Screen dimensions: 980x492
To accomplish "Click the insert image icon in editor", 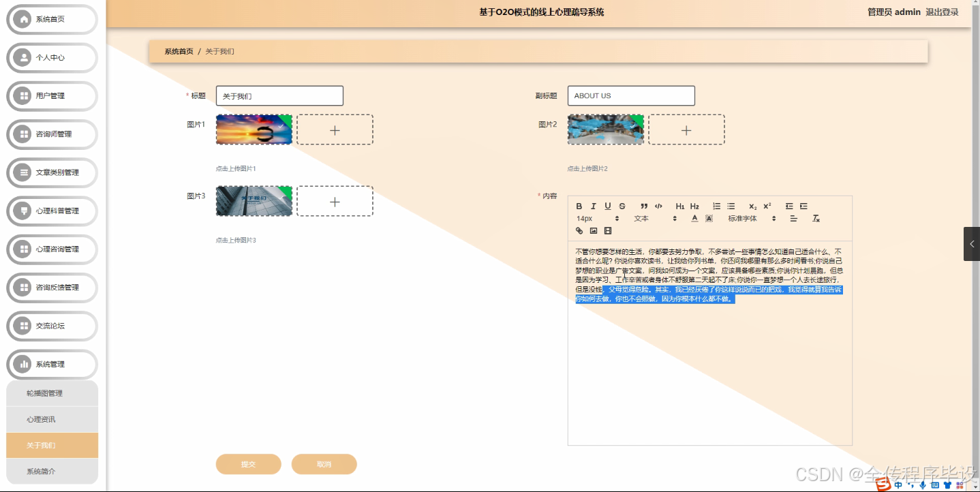I will tap(593, 230).
